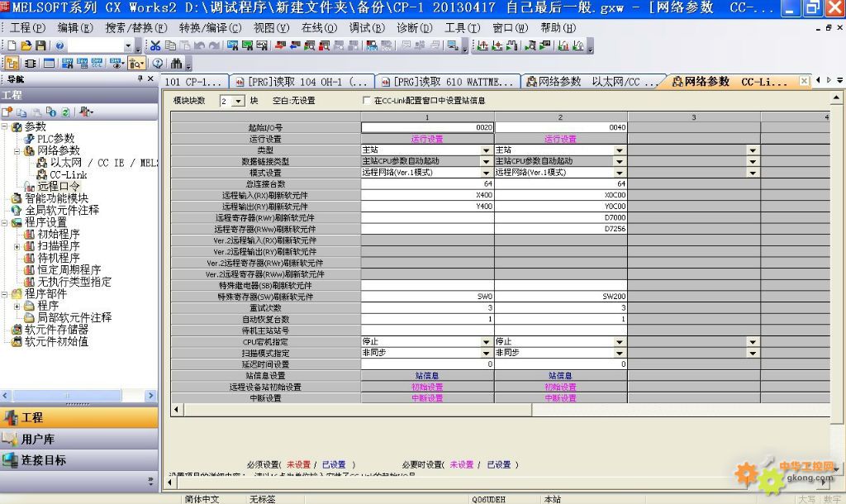This screenshot has width=846, height=504.
Task: Create a new project with New icon
Action: pos(12,46)
